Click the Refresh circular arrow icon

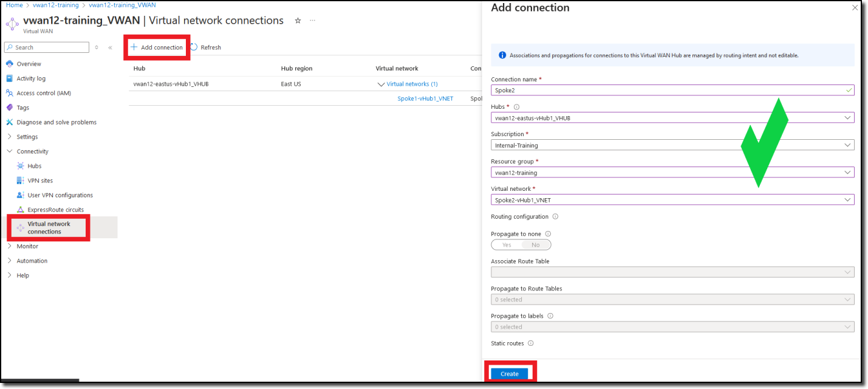pyautogui.click(x=194, y=47)
